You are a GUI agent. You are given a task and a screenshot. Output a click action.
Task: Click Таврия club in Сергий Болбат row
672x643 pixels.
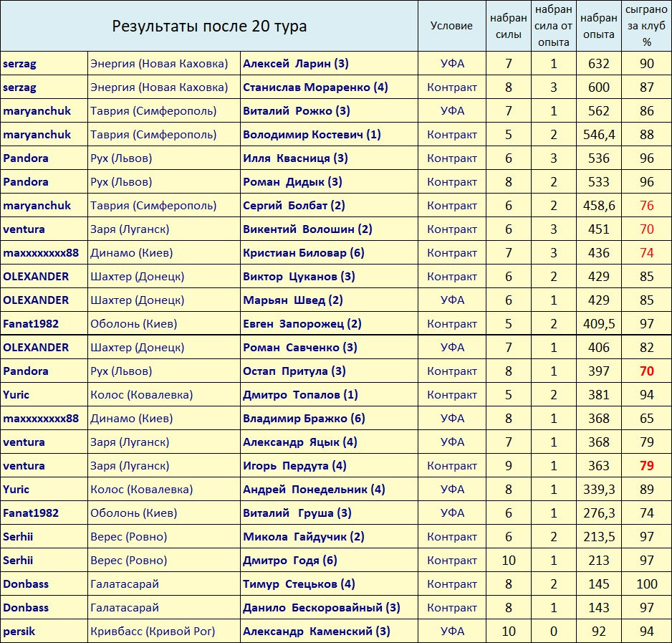[x=153, y=206]
